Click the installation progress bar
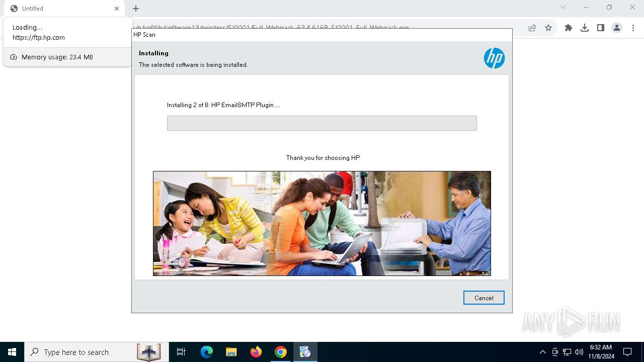Screen dimensions: 644x362 point(321,123)
